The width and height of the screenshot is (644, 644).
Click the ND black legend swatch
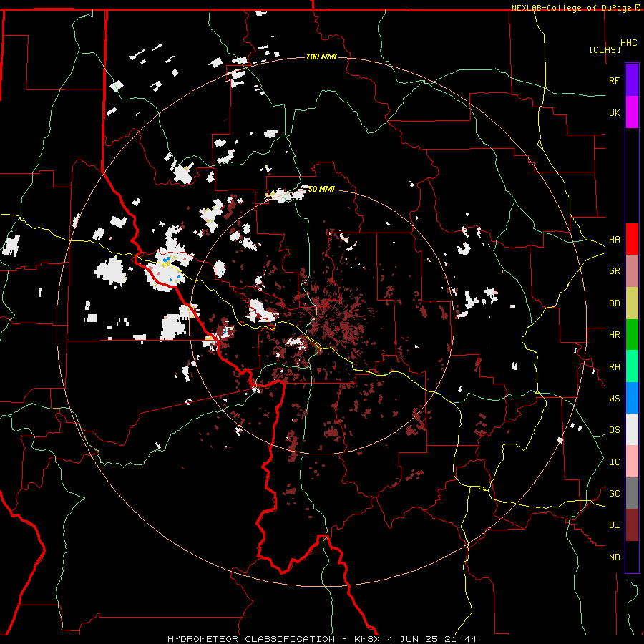(x=632, y=557)
